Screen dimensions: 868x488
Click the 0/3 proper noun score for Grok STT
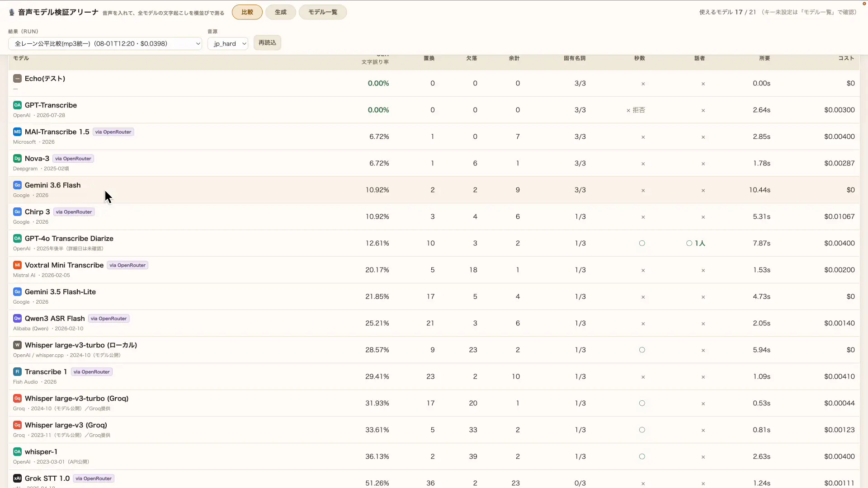click(x=580, y=483)
